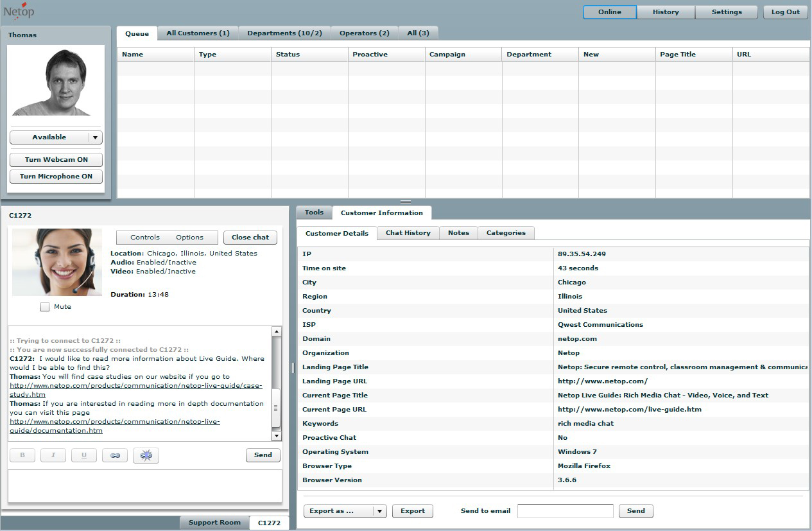Click the Netop logo
This screenshot has height=531, width=812.
[x=19, y=11]
